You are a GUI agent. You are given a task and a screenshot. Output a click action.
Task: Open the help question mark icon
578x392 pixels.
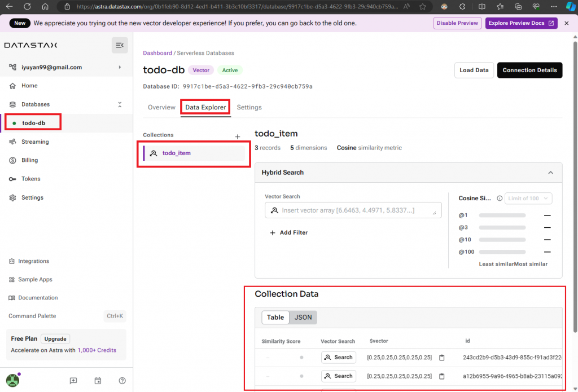[122, 381]
